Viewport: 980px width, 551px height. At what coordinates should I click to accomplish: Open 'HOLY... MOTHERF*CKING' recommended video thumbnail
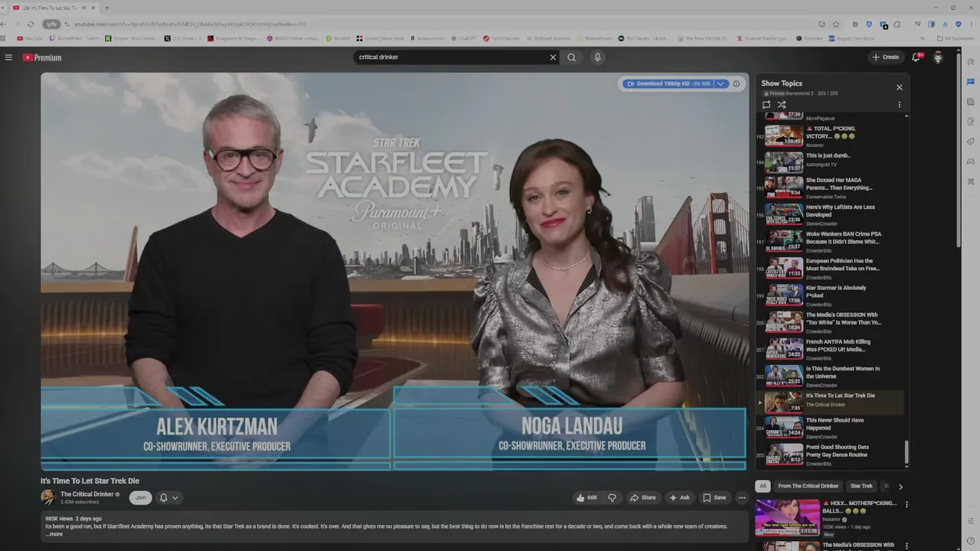click(x=787, y=518)
